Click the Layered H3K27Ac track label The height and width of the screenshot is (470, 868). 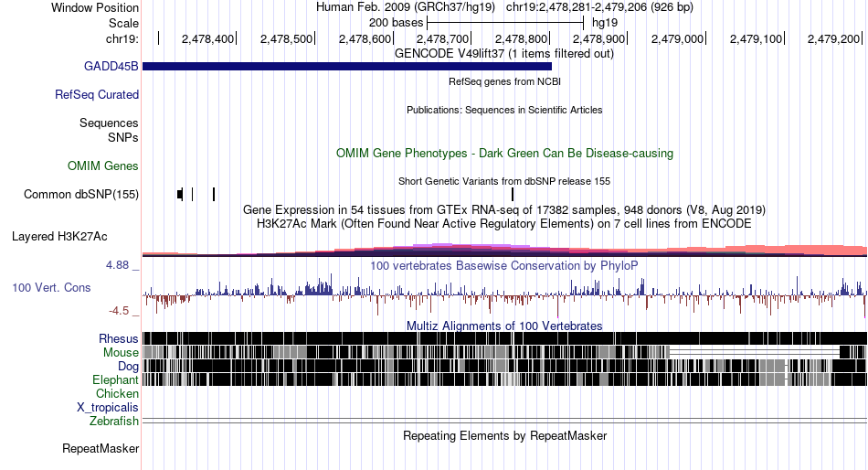click(x=59, y=237)
